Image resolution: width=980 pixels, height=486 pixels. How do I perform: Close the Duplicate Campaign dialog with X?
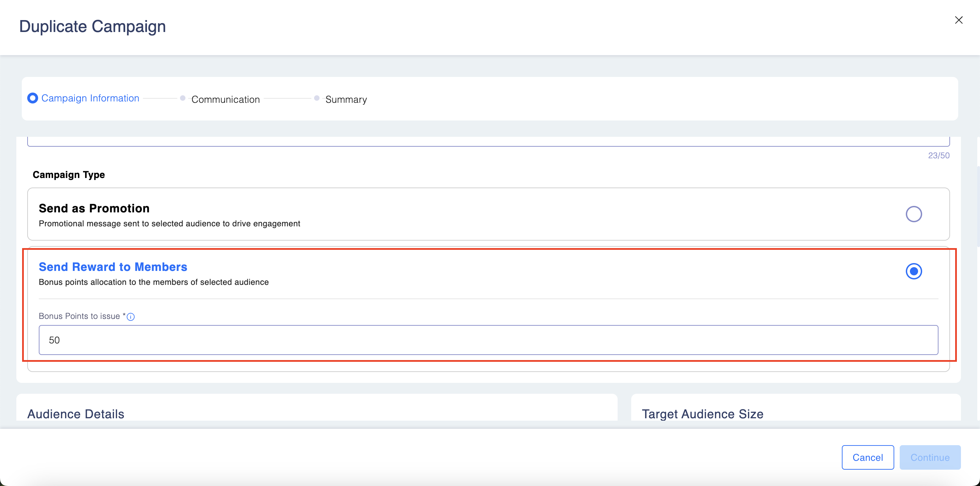click(x=958, y=20)
